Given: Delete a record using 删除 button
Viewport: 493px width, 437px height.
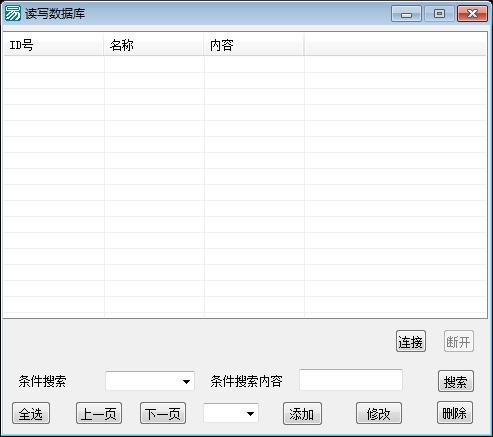Looking at the screenshot, I should pos(455,413).
